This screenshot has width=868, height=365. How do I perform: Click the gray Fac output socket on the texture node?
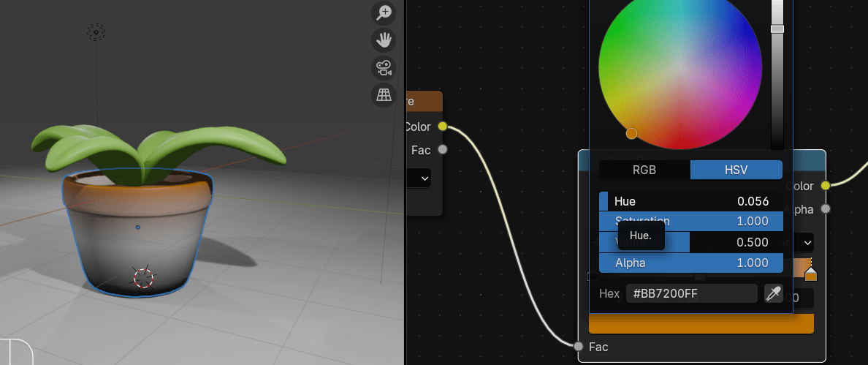[x=442, y=150]
